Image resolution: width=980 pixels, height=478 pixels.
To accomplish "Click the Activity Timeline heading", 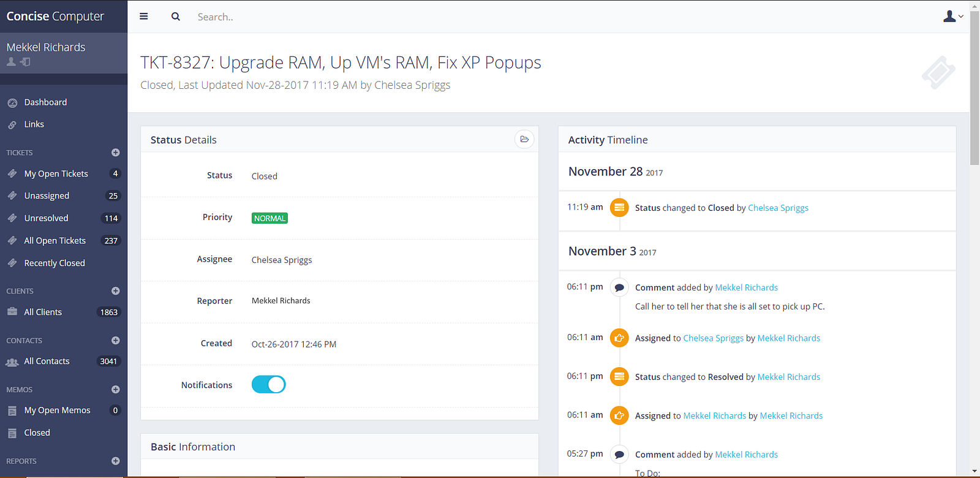I will [608, 140].
